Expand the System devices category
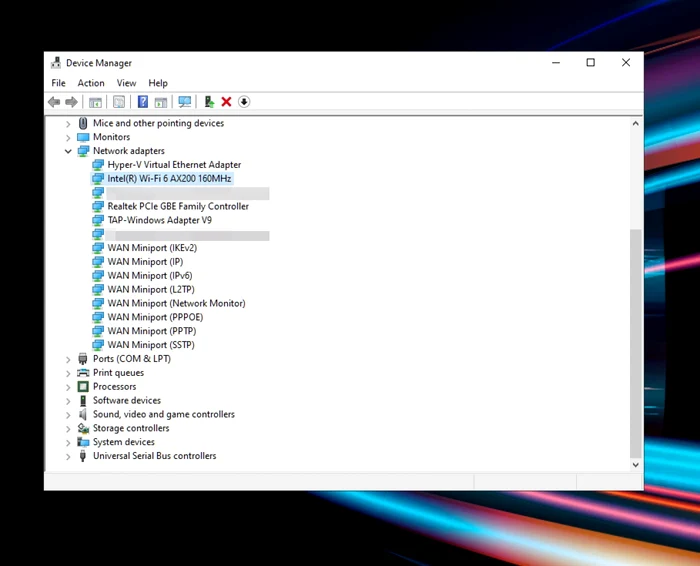700x566 pixels. tap(68, 442)
